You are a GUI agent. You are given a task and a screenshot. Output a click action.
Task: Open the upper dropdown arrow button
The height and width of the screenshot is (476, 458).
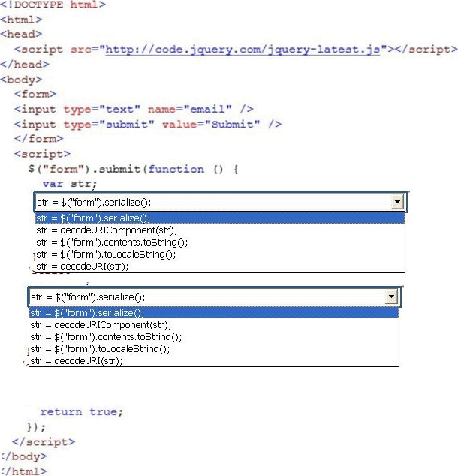[x=397, y=203]
